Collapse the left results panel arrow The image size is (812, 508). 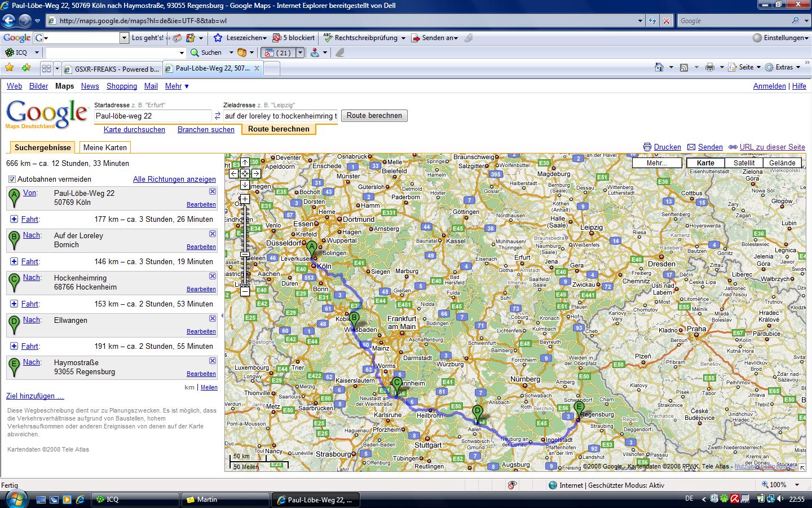(x=222, y=316)
